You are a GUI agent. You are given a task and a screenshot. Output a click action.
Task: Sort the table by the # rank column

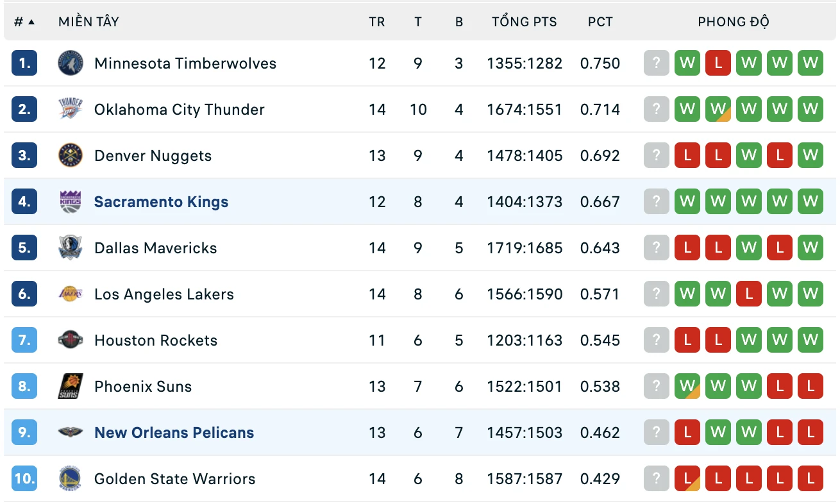[24, 22]
